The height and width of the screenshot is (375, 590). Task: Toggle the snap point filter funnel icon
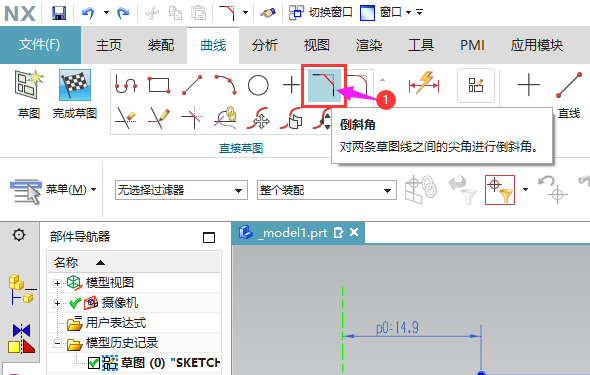click(x=500, y=190)
